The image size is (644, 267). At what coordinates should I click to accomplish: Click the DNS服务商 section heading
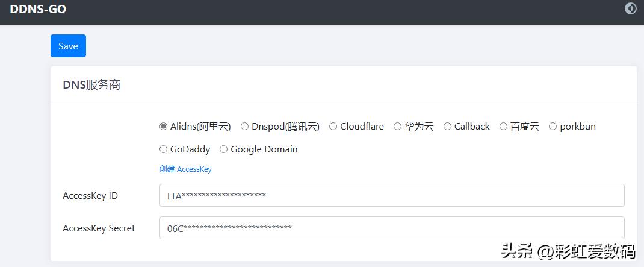[91, 85]
